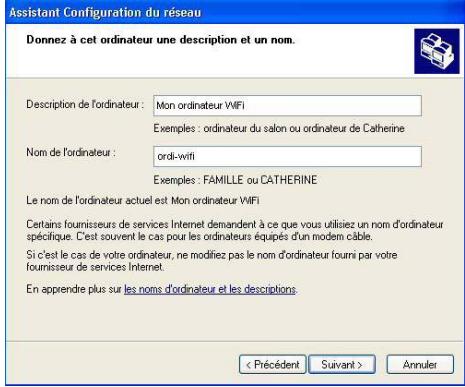Click the text 'En apprendre plus sur'
The width and height of the screenshot is (465, 387).
[74, 289]
